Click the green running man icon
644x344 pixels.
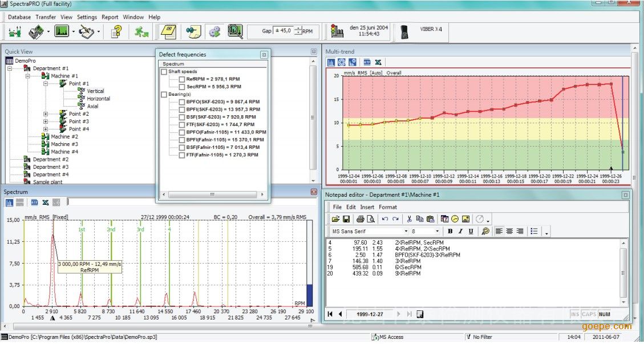(141, 31)
